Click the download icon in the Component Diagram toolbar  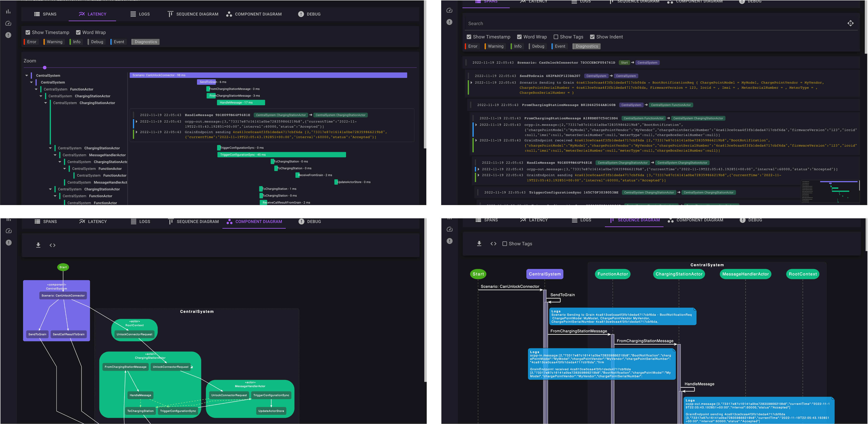[x=38, y=245]
